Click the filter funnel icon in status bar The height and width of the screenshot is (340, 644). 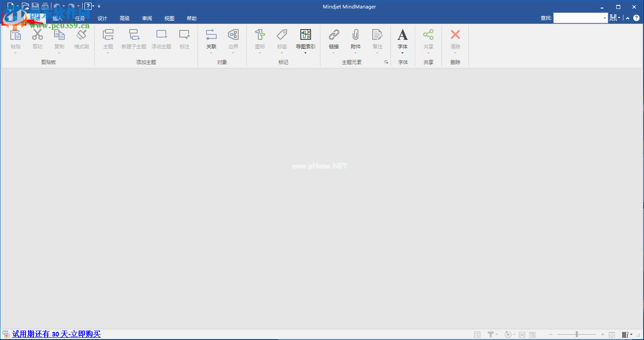491,335
